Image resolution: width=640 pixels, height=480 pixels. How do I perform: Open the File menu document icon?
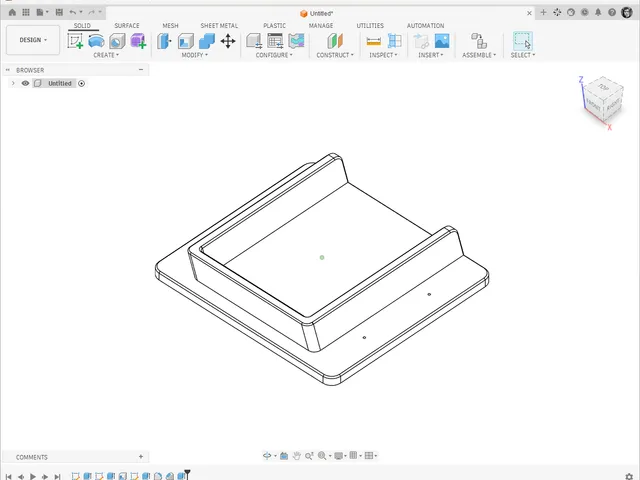pyautogui.click(x=40, y=13)
